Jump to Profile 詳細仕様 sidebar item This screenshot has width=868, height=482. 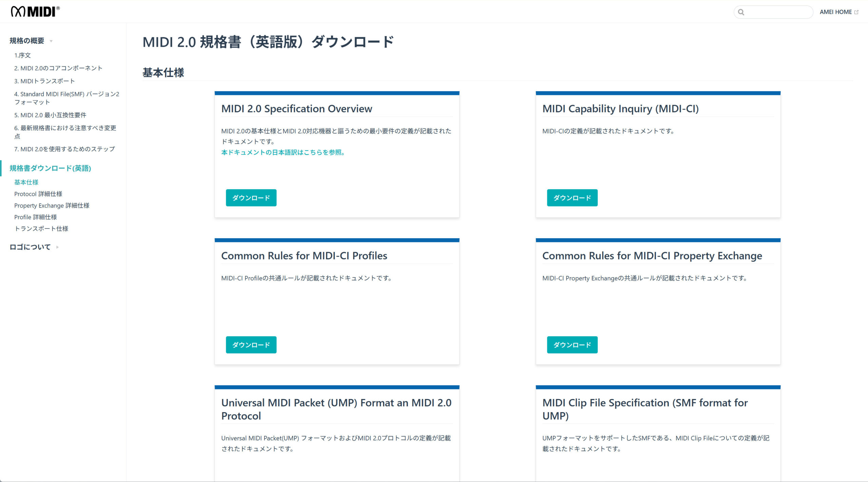click(x=35, y=217)
